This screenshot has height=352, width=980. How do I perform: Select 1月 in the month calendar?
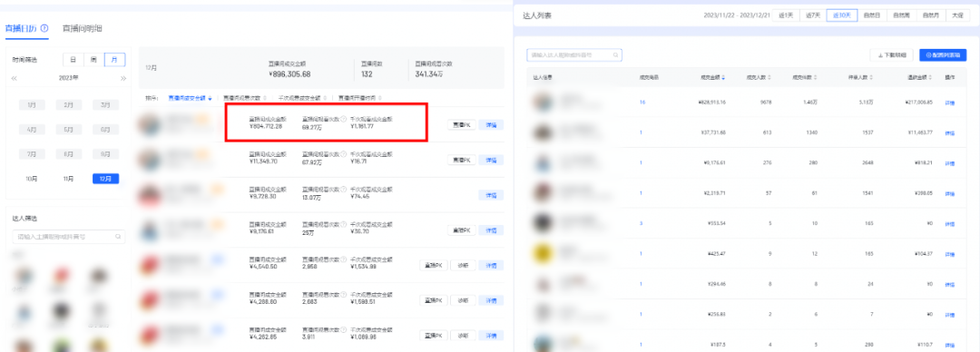(x=32, y=105)
